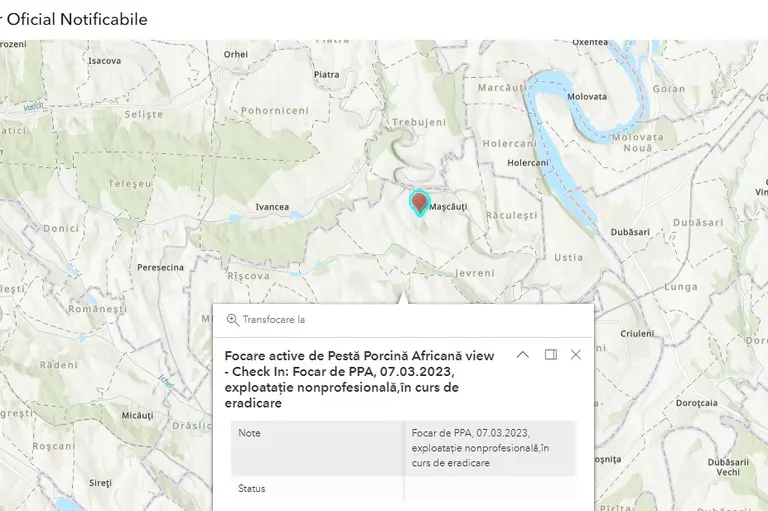Click the Molovata Nouă label on map
The width and height of the screenshot is (768, 511).
[638, 143]
